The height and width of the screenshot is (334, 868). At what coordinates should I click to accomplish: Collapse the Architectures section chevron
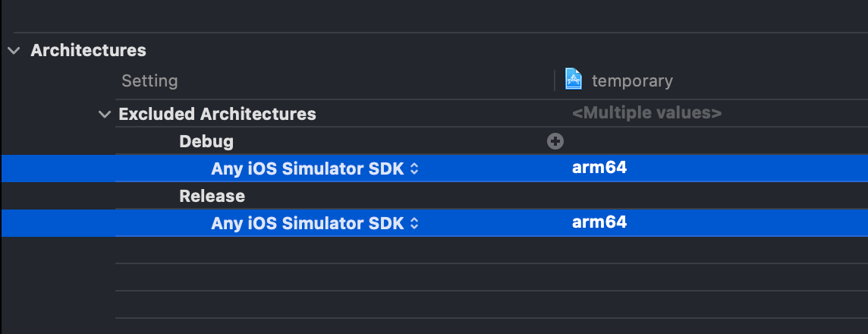[x=13, y=51]
